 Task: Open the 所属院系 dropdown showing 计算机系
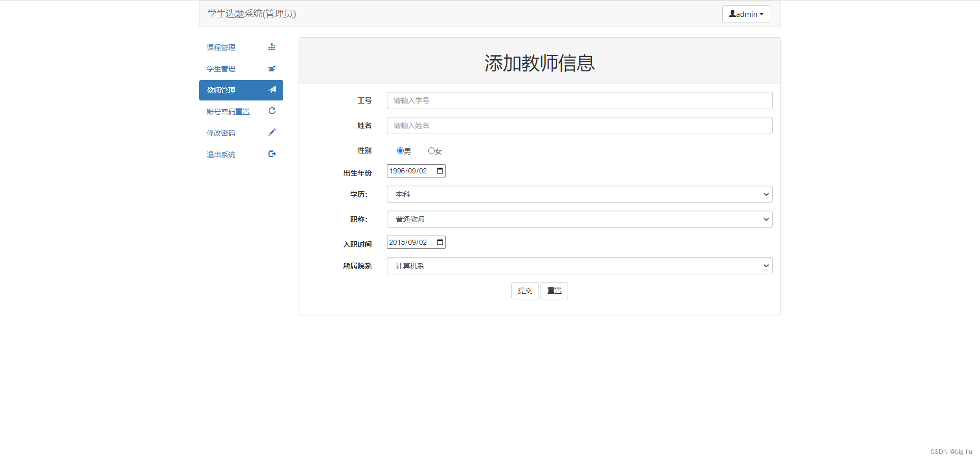tap(580, 266)
